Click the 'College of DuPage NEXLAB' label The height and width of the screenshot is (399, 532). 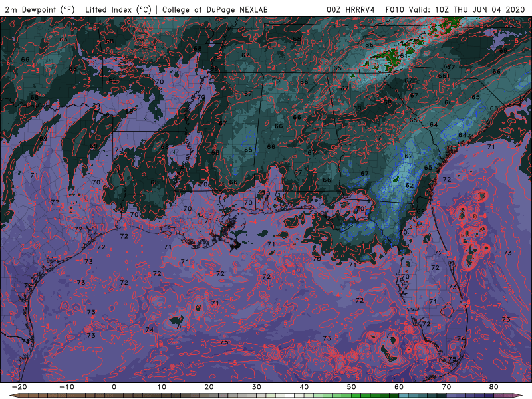(x=215, y=9)
